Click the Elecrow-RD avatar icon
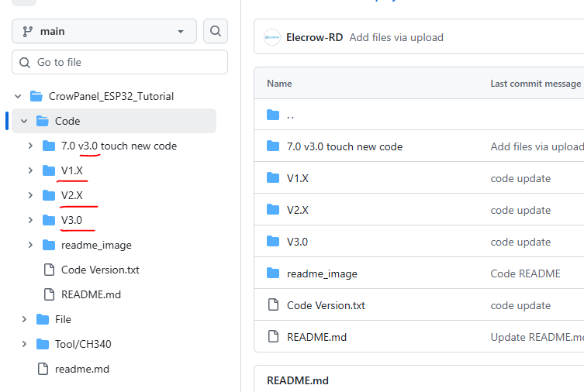Viewport: 584px width, 392px height. tap(271, 37)
